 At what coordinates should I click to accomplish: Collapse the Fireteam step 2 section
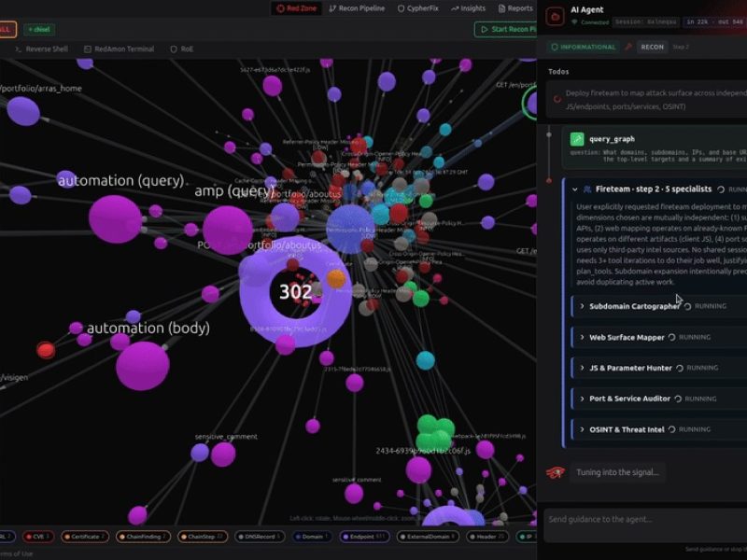(x=575, y=189)
